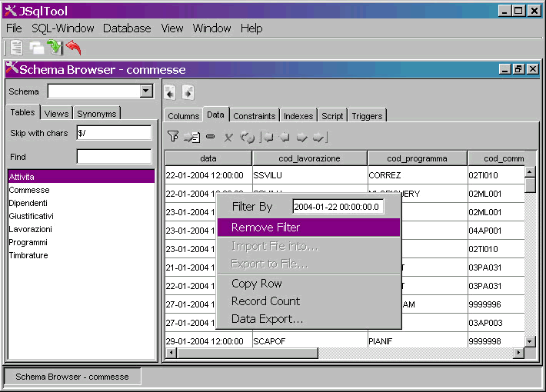
Task: Click the vertical scrollbar down arrow
Action: [530, 341]
